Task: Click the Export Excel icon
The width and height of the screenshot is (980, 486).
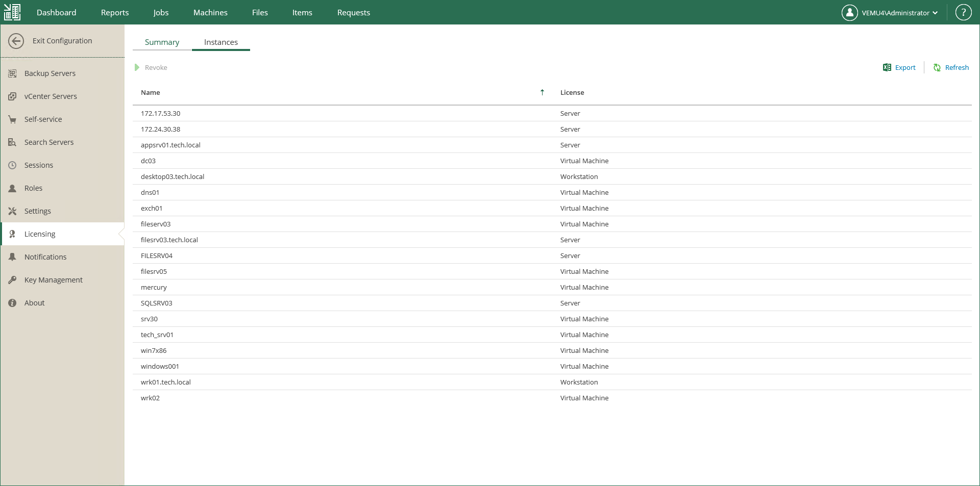Action: 887,67
